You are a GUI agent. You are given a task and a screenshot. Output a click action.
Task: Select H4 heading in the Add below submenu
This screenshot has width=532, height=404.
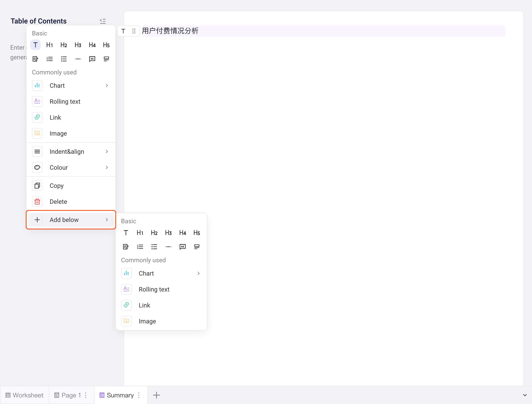183,233
